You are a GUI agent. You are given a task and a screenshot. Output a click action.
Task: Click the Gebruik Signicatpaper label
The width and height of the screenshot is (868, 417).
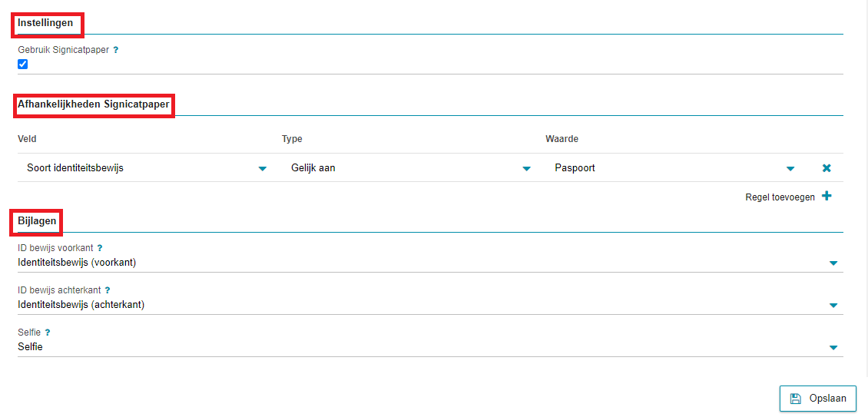(63, 49)
